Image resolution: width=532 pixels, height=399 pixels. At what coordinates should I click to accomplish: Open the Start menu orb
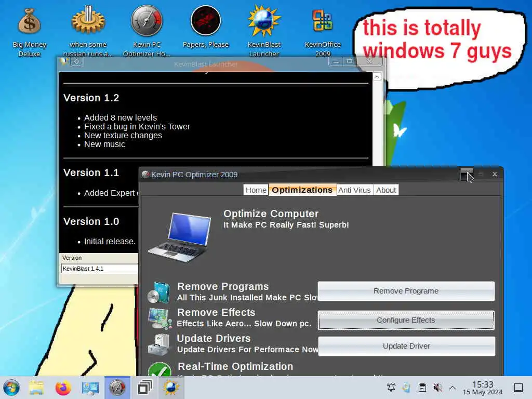[x=11, y=388]
